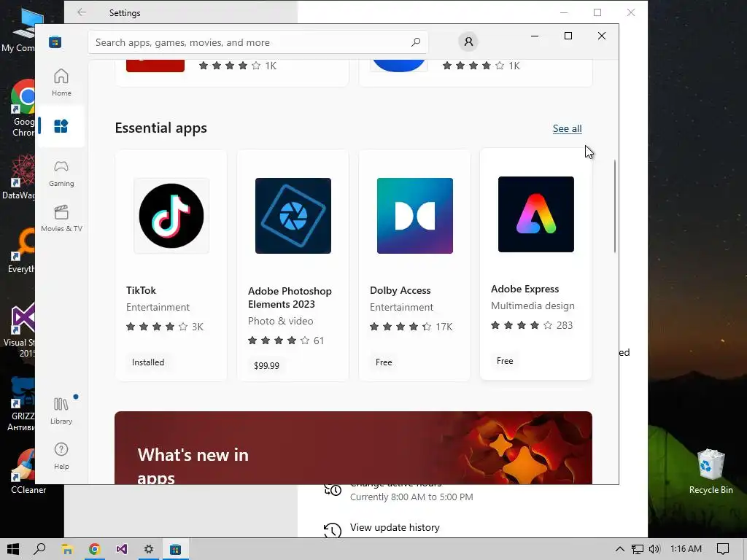
Task: Open the network tray icon
Action: (638, 549)
